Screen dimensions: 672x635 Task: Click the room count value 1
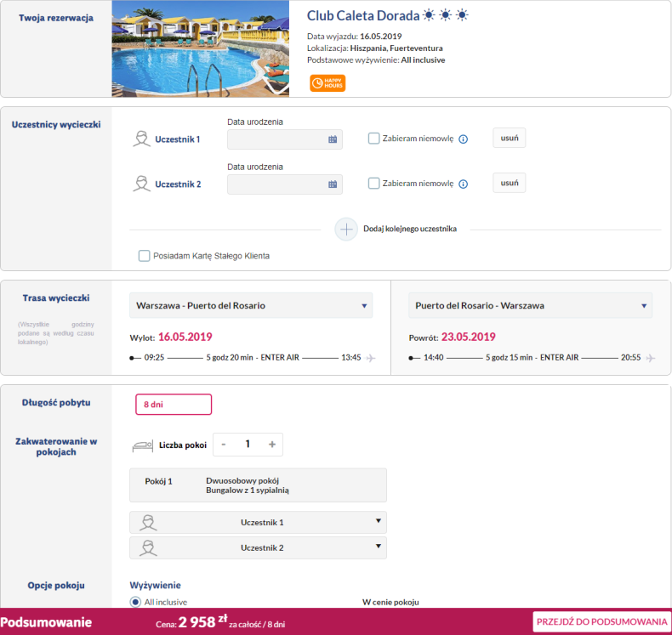248,444
